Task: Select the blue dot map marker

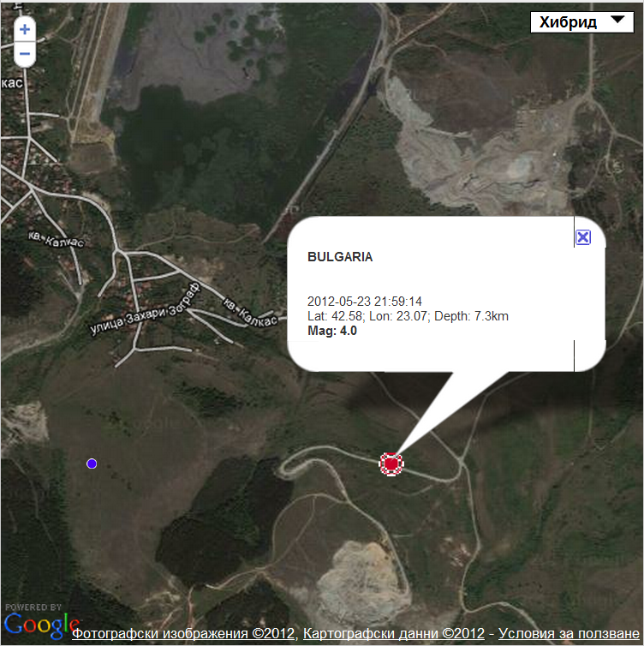Action: pos(92,464)
